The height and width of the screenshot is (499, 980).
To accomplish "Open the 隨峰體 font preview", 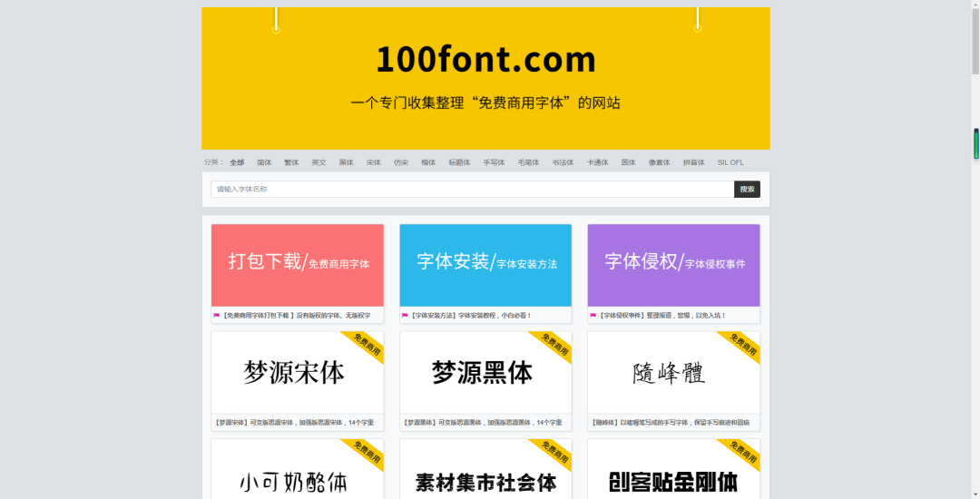I will coord(673,373).
